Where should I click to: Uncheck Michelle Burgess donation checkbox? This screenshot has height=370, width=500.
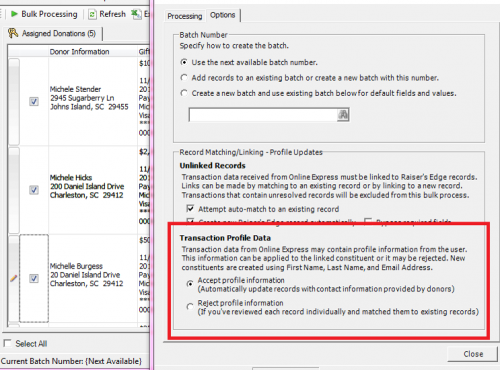click(x=34, y=278)
